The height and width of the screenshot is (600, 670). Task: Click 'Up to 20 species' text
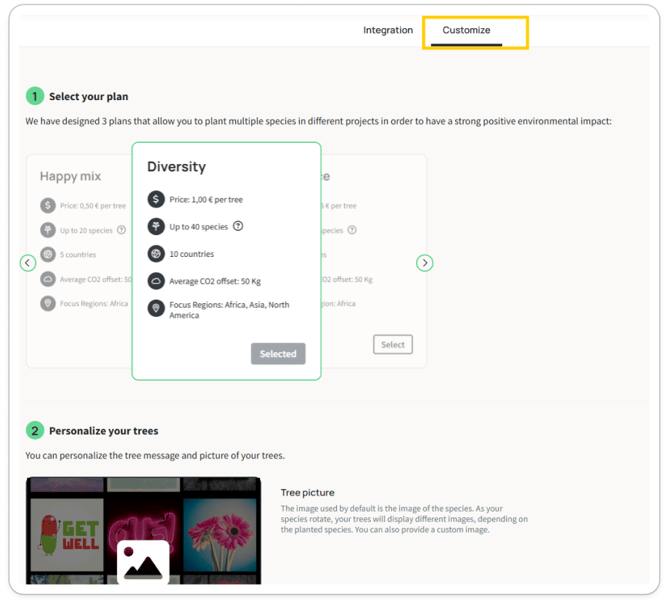86,230
